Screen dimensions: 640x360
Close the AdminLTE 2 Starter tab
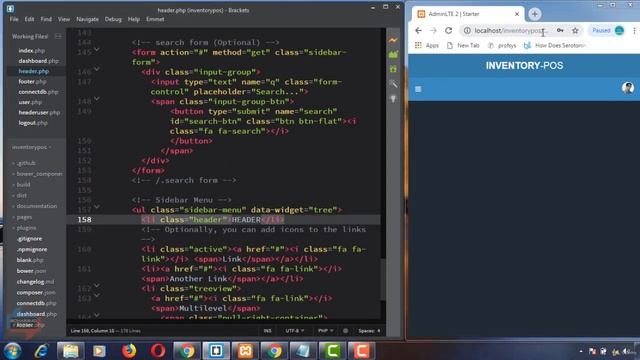pos(517,14)
